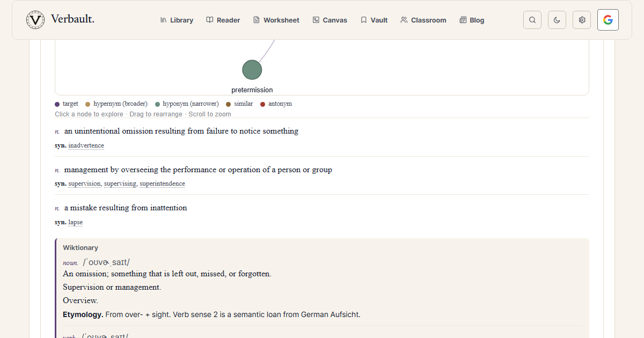The image size is (644, 338).
Task: Click the noun pronunciation /ˈoʊvɚˌsaɪt/
Action: [x=106, y=262]
